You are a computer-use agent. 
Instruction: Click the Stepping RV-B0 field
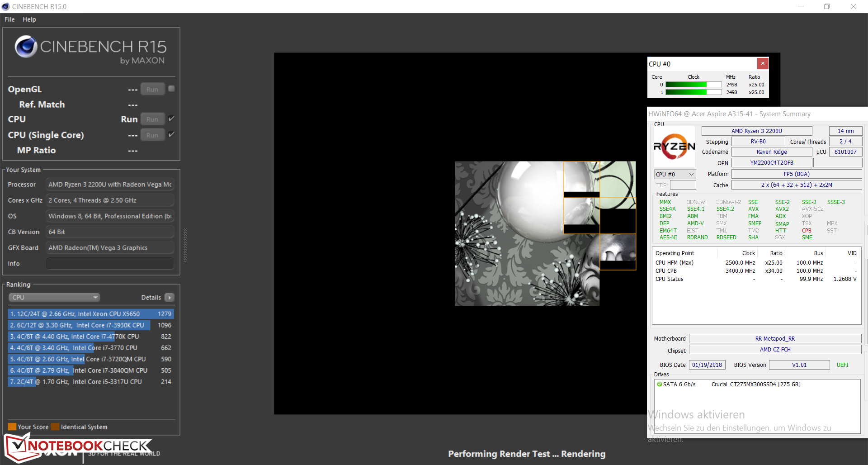point(758,142)
